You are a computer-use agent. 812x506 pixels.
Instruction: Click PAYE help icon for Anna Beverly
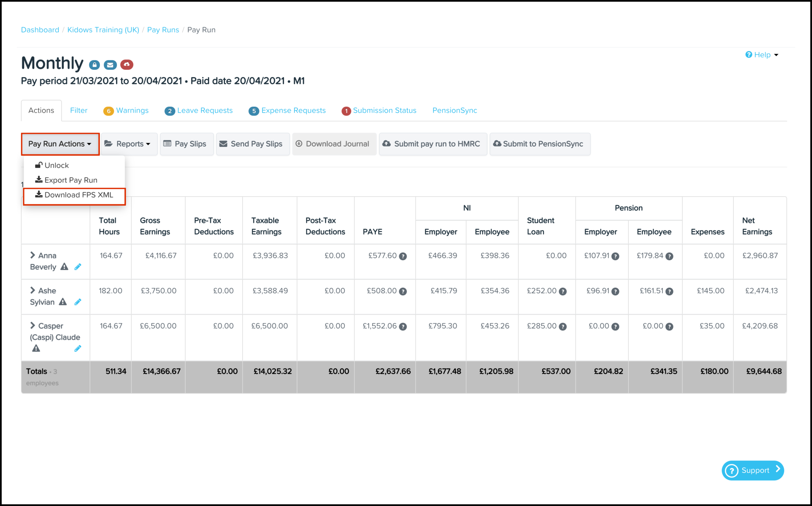coord(403,256)
